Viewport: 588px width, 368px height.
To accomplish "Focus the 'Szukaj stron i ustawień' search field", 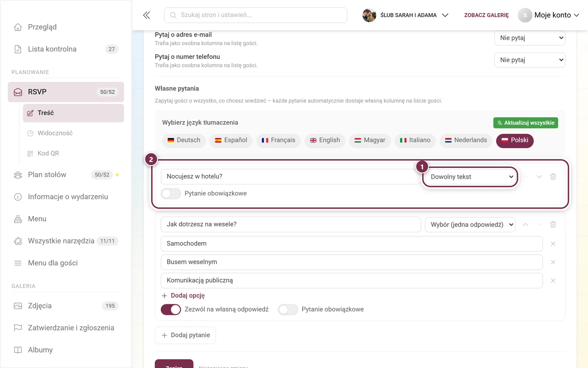I will tap(256, 15).
